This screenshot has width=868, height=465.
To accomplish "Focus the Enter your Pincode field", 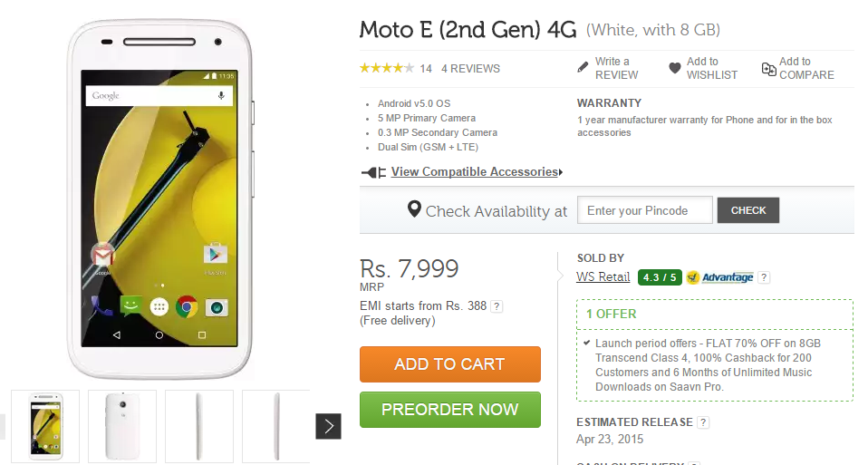I will pyautogui.click(x=644, y=210).
